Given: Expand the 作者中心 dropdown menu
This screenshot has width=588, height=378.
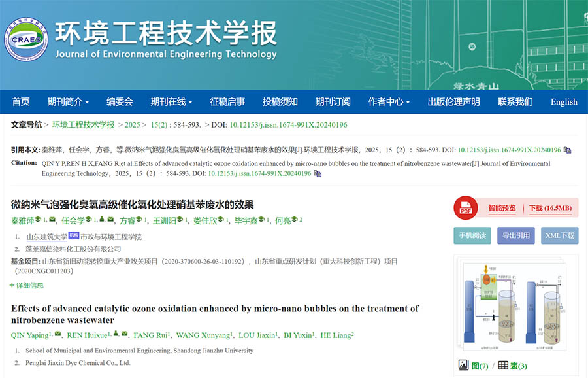Looking at the screenshot, I should [x=389, y=102].
